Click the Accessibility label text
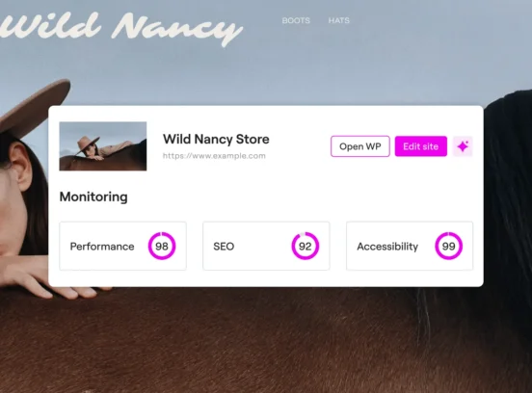 pos(387,247)
